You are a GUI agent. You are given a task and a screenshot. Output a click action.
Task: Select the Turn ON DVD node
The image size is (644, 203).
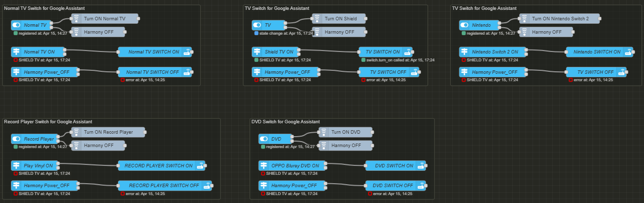click(350, 132)
